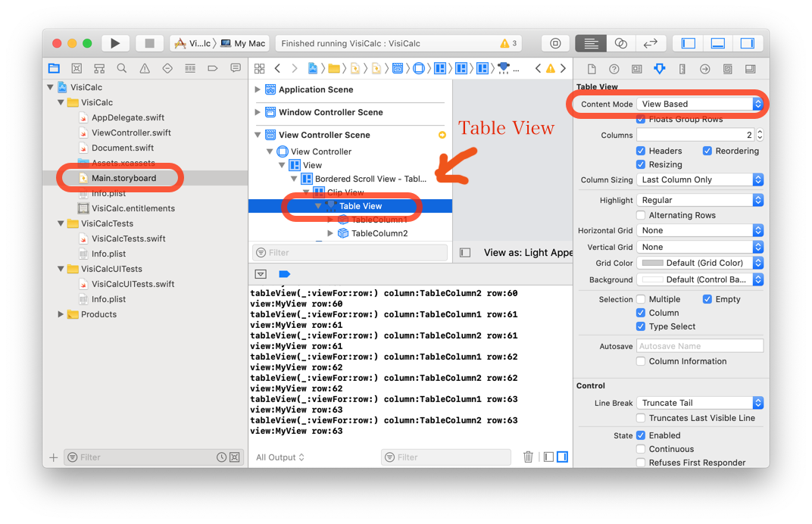Pick a Grid Color from the color well

652,263
